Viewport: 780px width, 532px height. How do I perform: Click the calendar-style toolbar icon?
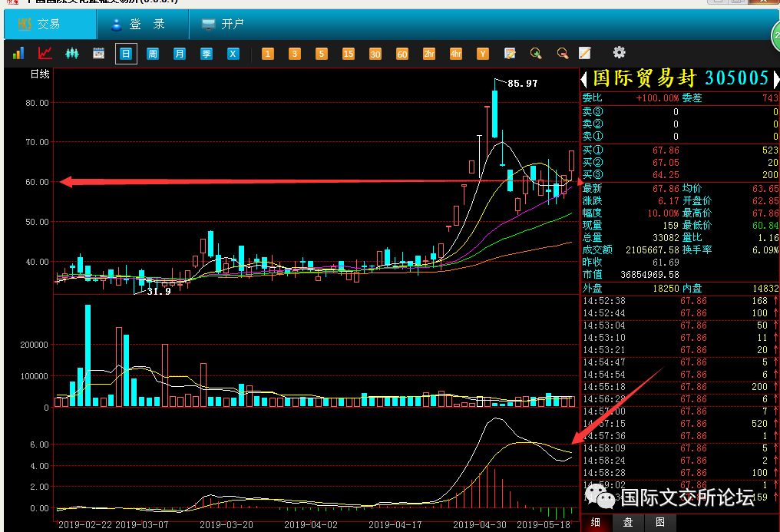click(98, 53)
